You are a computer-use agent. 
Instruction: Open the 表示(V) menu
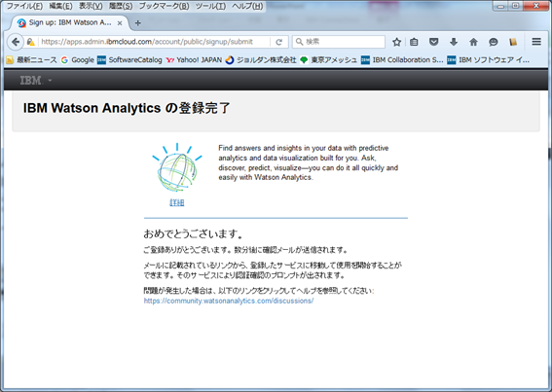(x=91, y=6)
